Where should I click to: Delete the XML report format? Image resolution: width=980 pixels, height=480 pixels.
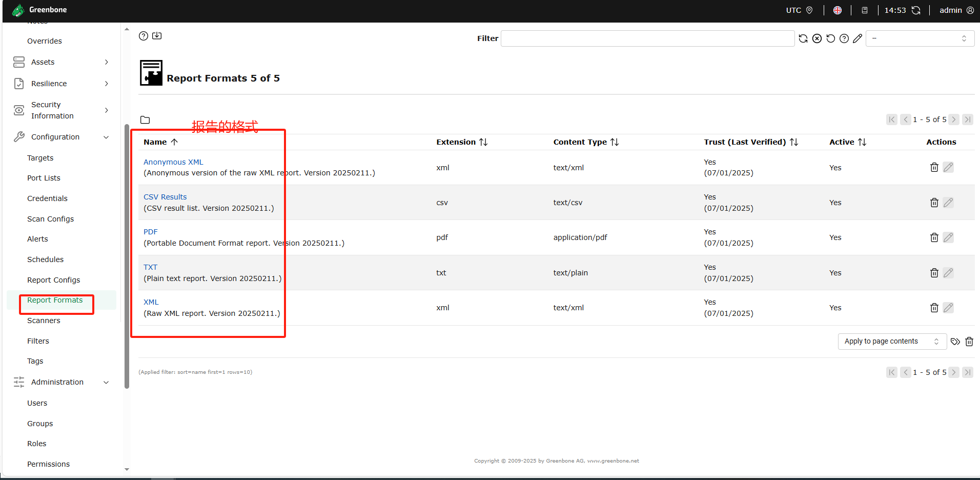click(x=934, y=308)
